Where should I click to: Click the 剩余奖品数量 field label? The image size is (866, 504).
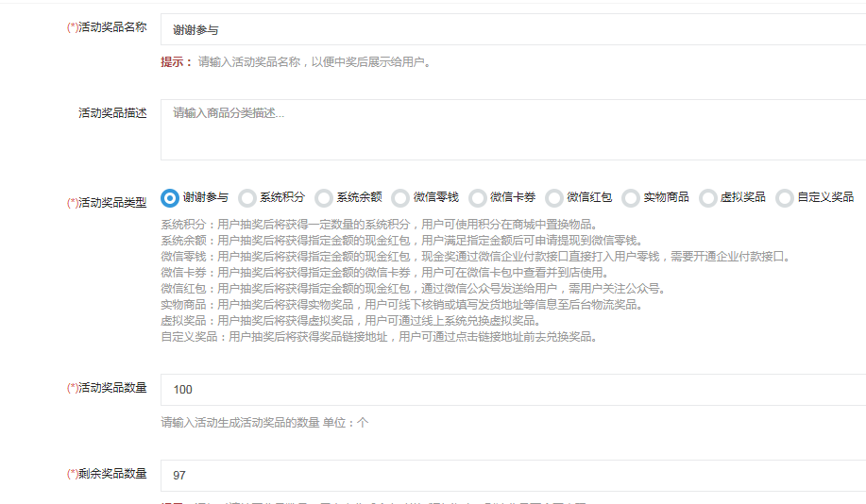click(x=107, y=474)
